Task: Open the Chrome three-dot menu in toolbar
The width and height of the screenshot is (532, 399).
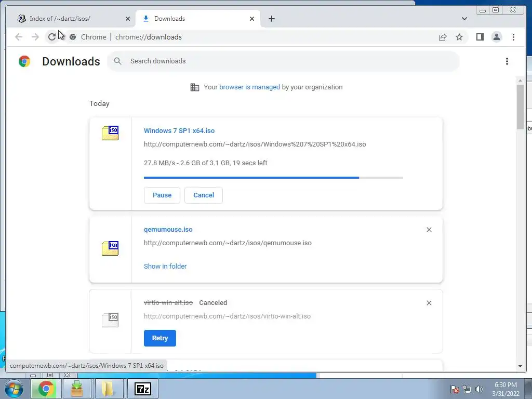Action: tap(513, 37)
